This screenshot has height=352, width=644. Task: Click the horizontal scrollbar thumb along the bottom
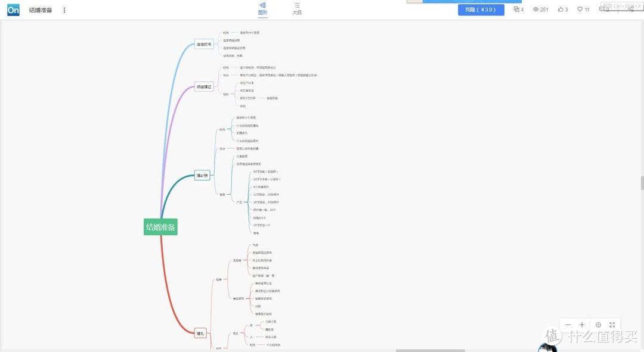(430, 351)
